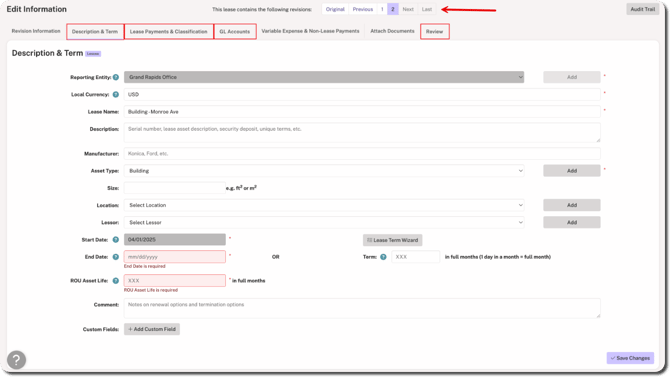Open the GL Accounts tab
Viewport: 670px width, 377px height.
[x=235, y=32]
